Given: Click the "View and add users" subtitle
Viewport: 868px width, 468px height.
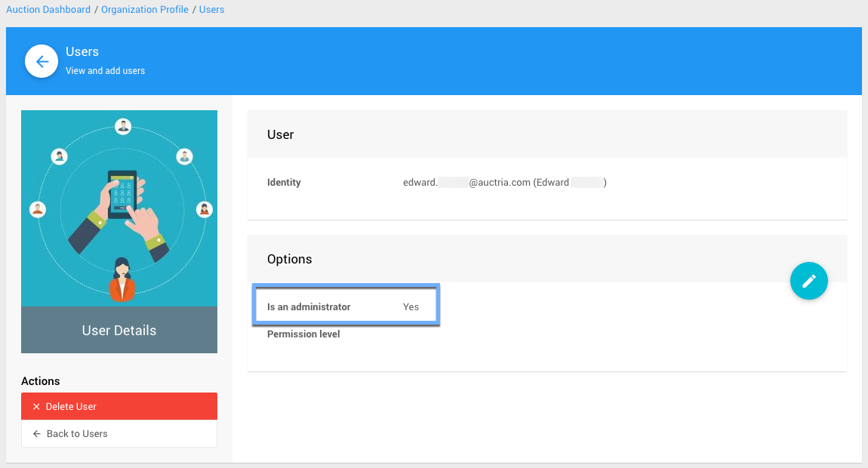Looking at the screenshot, I should pyautogui.click(x=105, y=71).
